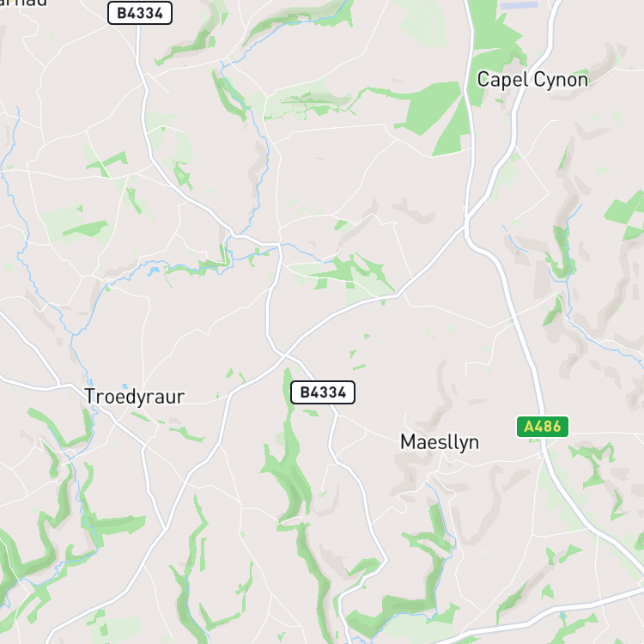Select the Maesllyn place name

pyautogui.click(x=440, y=442)
